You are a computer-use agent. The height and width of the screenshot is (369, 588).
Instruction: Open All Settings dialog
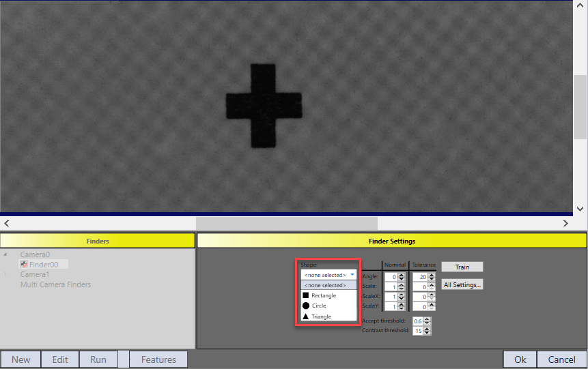pyautogui.click(x=462, y=284)
